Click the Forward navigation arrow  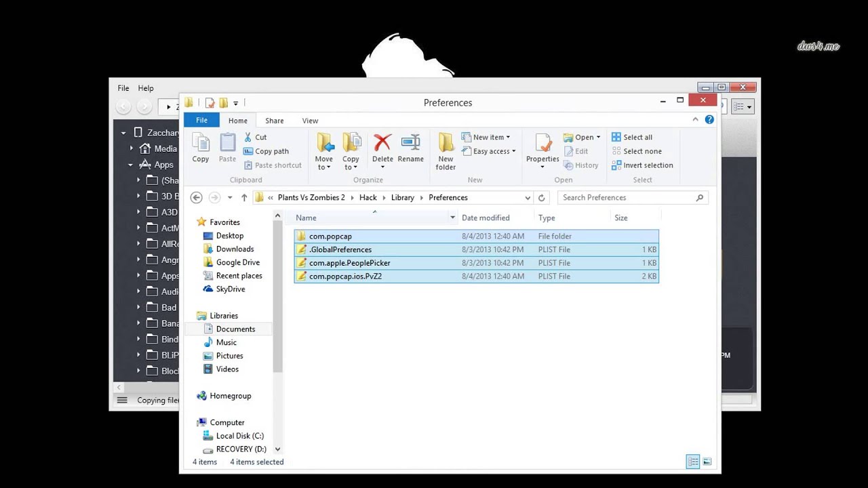[214, 197]
